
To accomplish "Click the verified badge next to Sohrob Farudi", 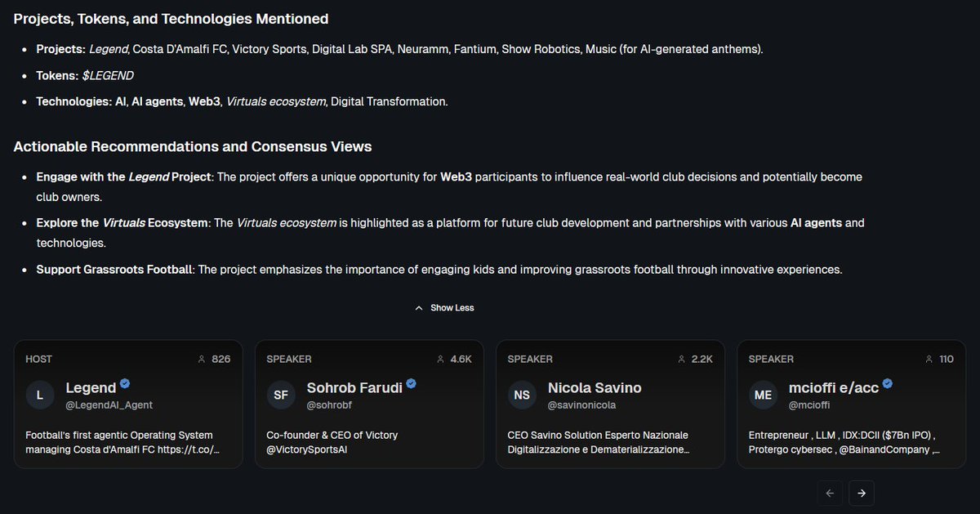I will (412, 383).
